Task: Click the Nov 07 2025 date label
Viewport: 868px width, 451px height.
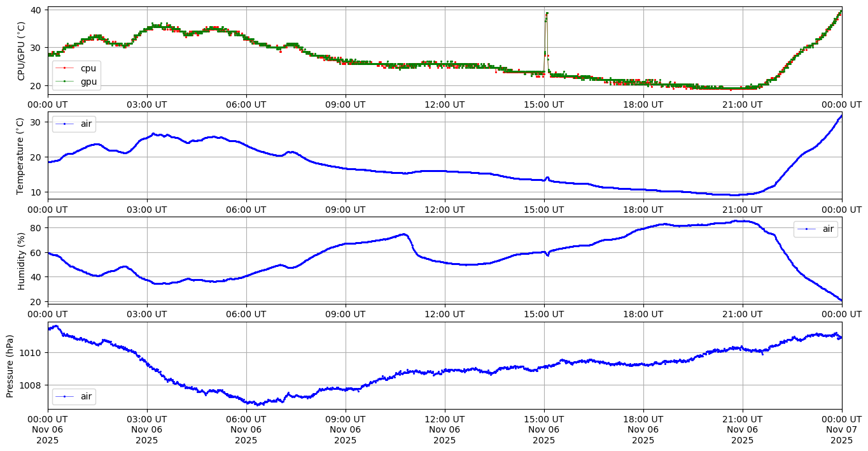Action: click(841, 429)
